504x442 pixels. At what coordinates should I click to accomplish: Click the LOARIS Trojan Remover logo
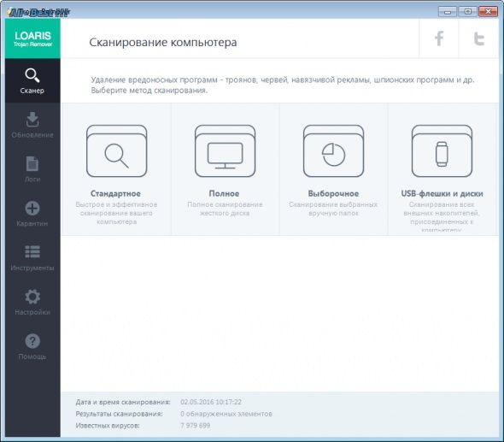(32, 38)
